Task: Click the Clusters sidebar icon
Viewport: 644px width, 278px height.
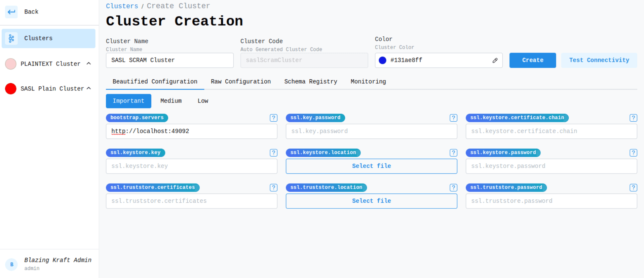Action: tap(11, 38)
